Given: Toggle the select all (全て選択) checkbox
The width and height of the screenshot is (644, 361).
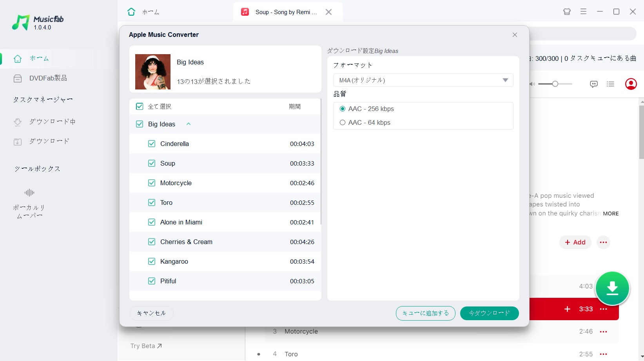Looking at the screenshot, I should click(x=140, y=106).
